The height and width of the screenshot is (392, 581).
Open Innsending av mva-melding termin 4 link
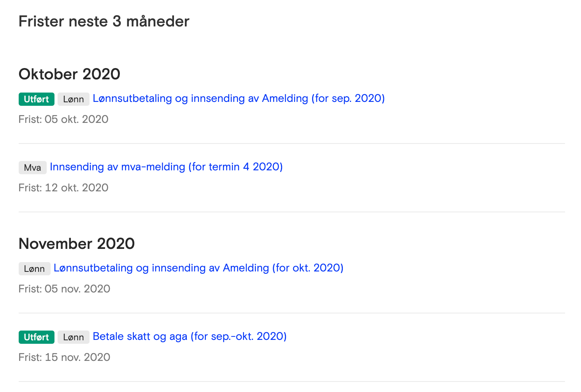[166, 167]
